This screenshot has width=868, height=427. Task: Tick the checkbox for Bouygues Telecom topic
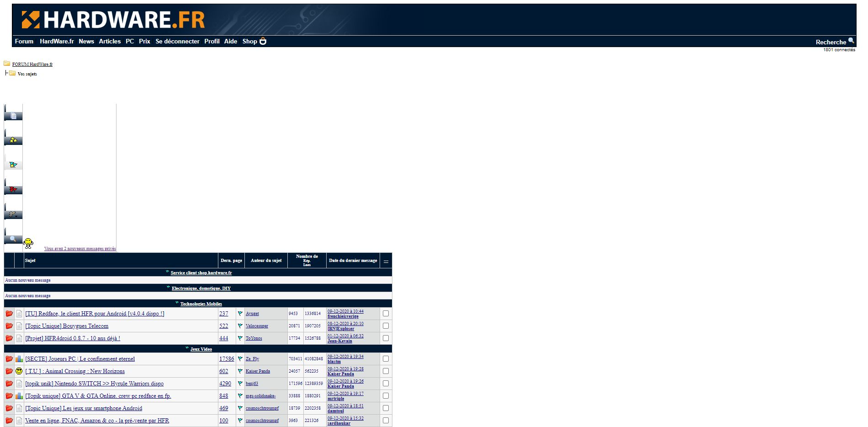click(386, 326)
